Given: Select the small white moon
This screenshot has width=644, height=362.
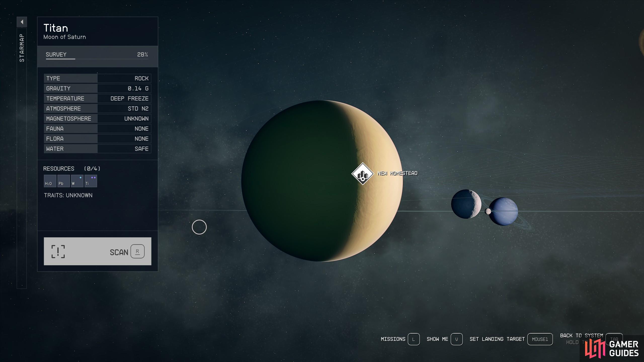Looking at the screenshot, I should [488, 211].
